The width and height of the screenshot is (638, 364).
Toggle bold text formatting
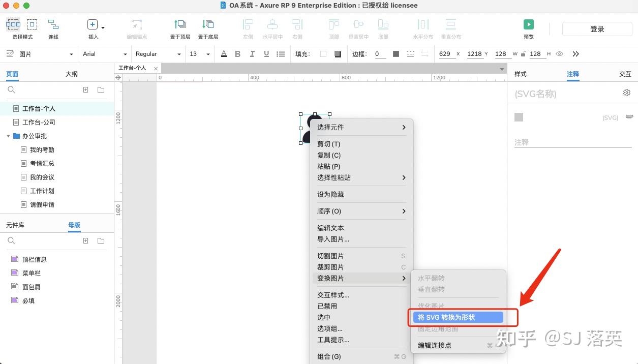coord(237,53)
